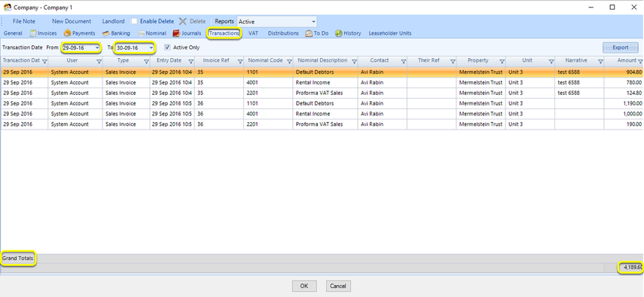Click the Delete X icon
Screen dimensions: 644x297
pos(183,21)
